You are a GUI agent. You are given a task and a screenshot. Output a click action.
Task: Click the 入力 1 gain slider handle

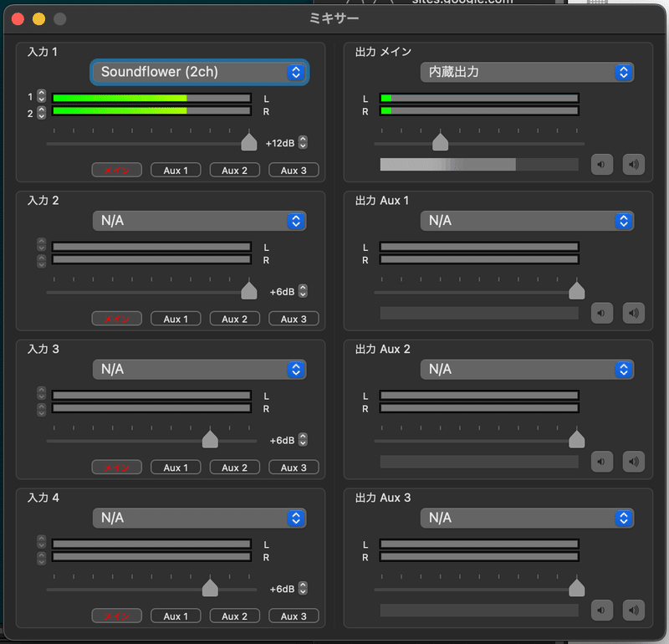(249, 142)
